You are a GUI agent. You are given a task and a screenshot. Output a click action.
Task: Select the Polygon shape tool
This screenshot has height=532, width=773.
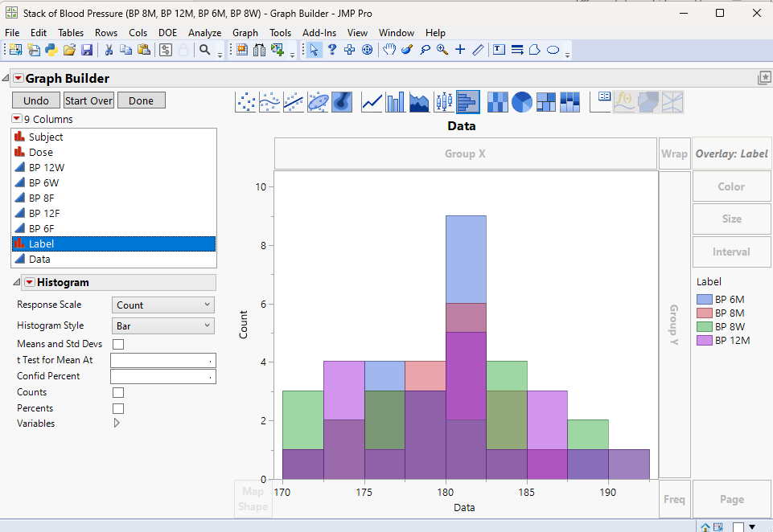pyautogui.click(x=534, y=50)
